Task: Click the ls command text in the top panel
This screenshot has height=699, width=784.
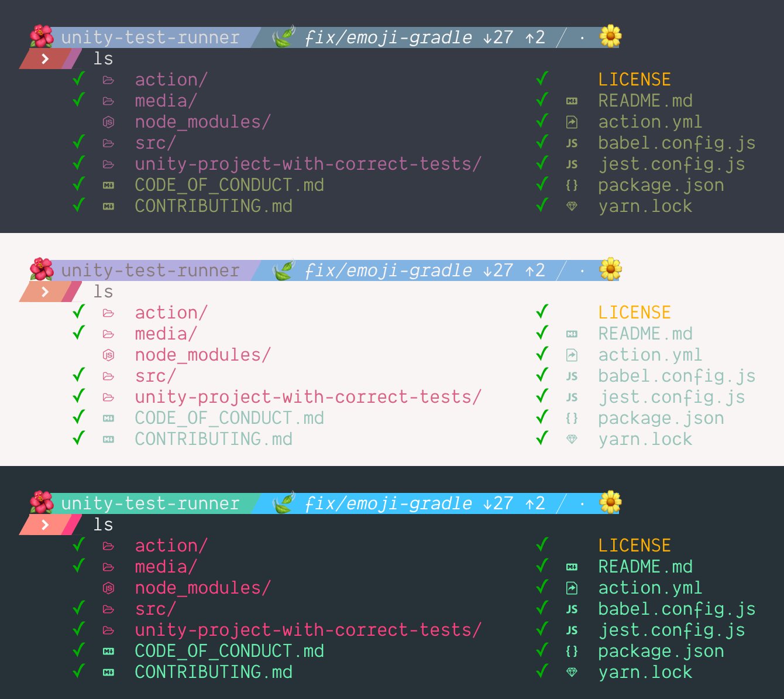Action: pos(103,59)
